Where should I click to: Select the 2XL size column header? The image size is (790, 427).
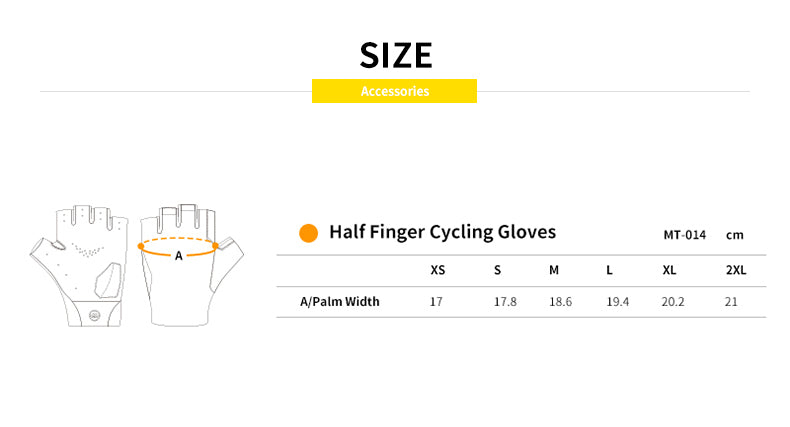pos(736,270)
